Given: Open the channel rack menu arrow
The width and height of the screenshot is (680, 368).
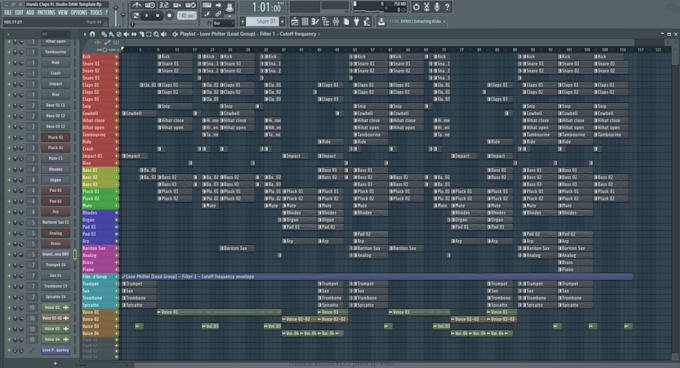Looking at the screenshot, I should tap(8, 34).
